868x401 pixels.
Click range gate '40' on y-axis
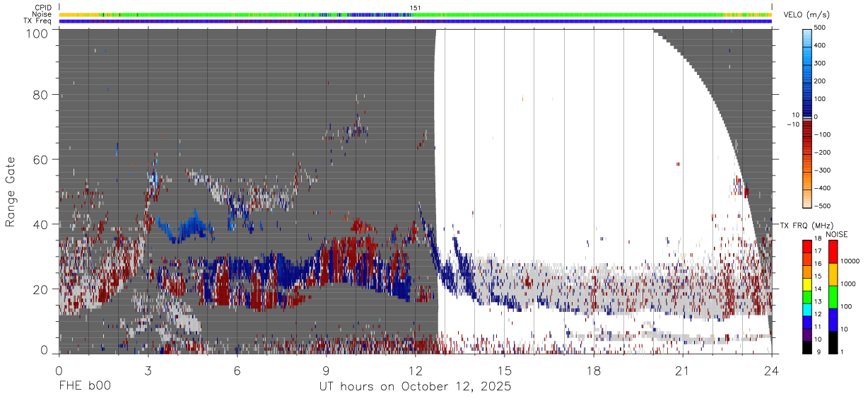click(42, 224)
